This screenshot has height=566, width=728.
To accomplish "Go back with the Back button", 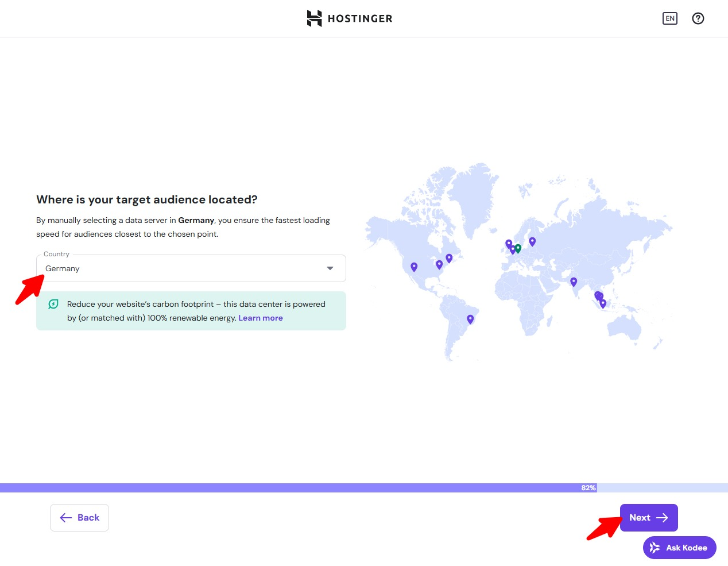I will [79, 518].
